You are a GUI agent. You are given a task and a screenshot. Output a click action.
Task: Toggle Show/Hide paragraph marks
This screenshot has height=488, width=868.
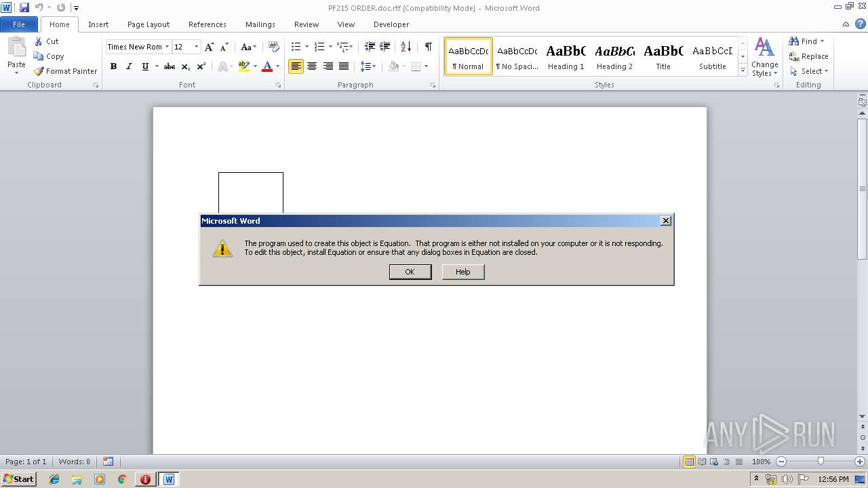[429, 47]
